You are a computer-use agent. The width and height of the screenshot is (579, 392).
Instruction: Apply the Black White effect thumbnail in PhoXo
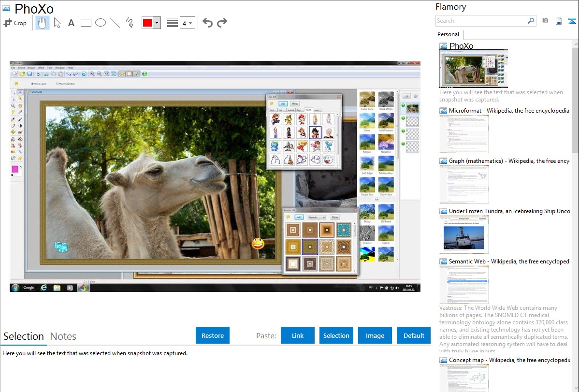pos(386,100)
